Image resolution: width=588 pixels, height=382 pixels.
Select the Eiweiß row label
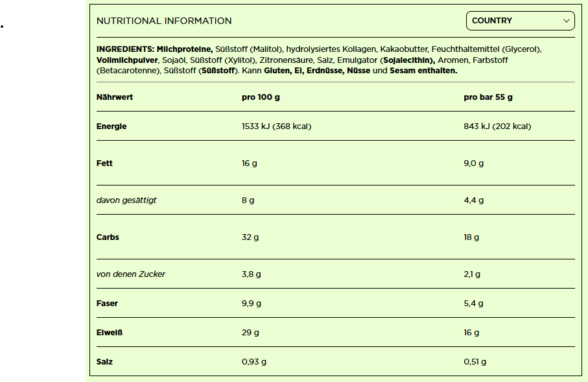click(110, 333)
